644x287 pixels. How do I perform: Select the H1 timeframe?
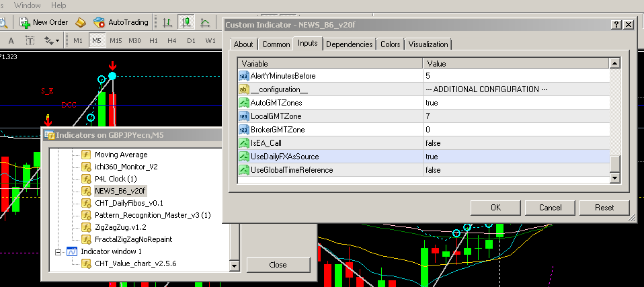[x=154, y=40]
